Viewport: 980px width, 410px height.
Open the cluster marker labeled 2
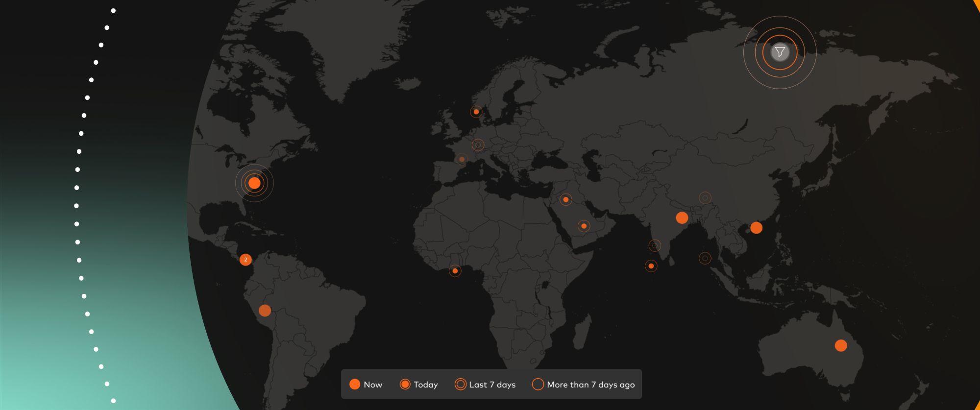coord(245,260)
